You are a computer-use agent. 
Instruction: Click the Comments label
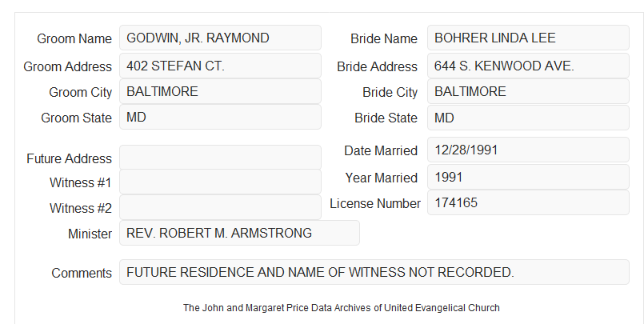pos(82,273)
